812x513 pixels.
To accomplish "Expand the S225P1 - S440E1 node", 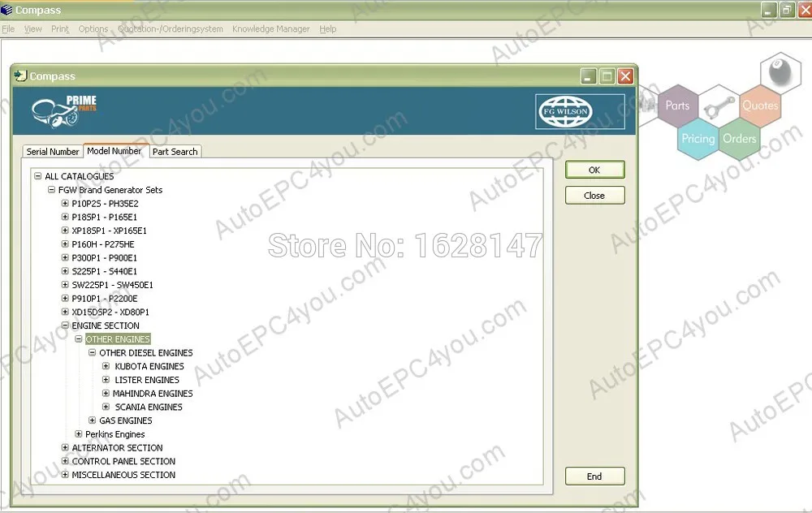I will pyautogui.click(x=65, y=271).
